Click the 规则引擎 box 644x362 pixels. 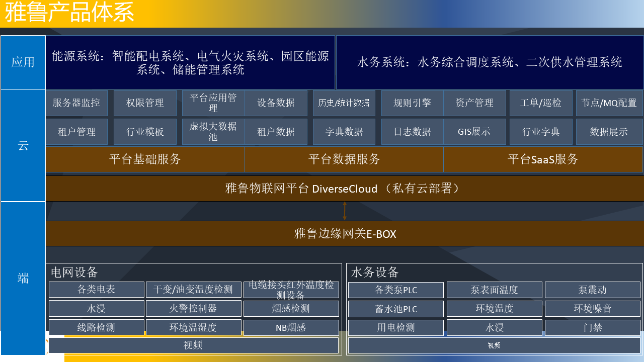(413, 103)
